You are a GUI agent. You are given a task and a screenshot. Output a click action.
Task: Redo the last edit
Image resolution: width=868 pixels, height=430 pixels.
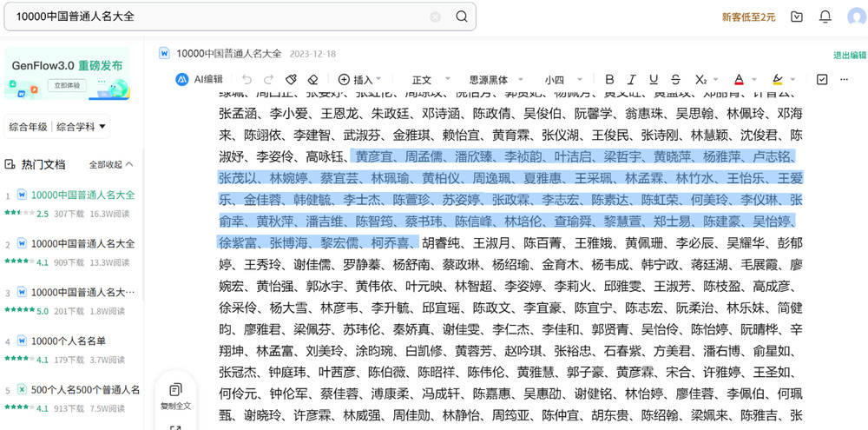[x=268, y=79]
